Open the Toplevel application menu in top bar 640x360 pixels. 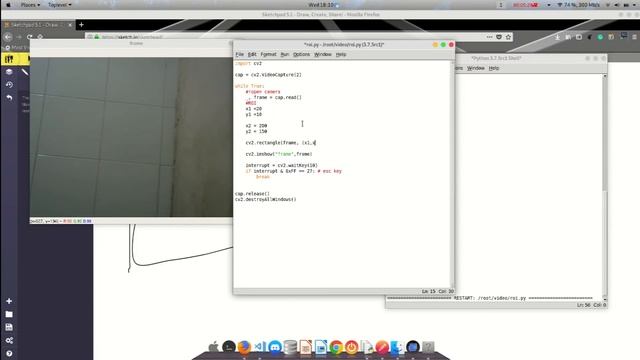60,5
